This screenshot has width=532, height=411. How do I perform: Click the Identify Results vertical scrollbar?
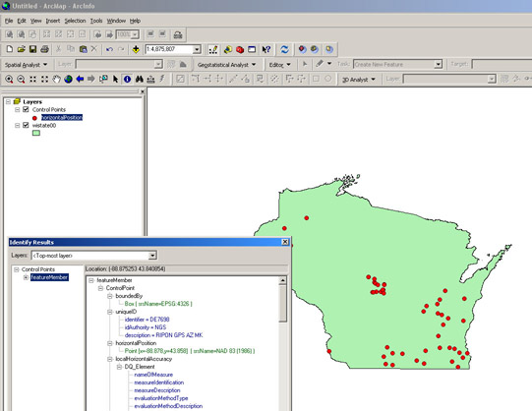click(x=282, y=304)
